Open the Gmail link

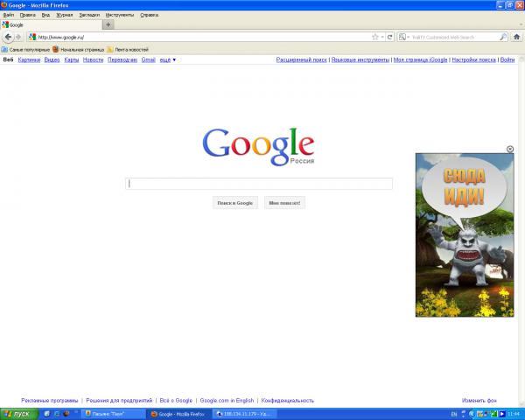pyautogui.click(x=149, y=60)
